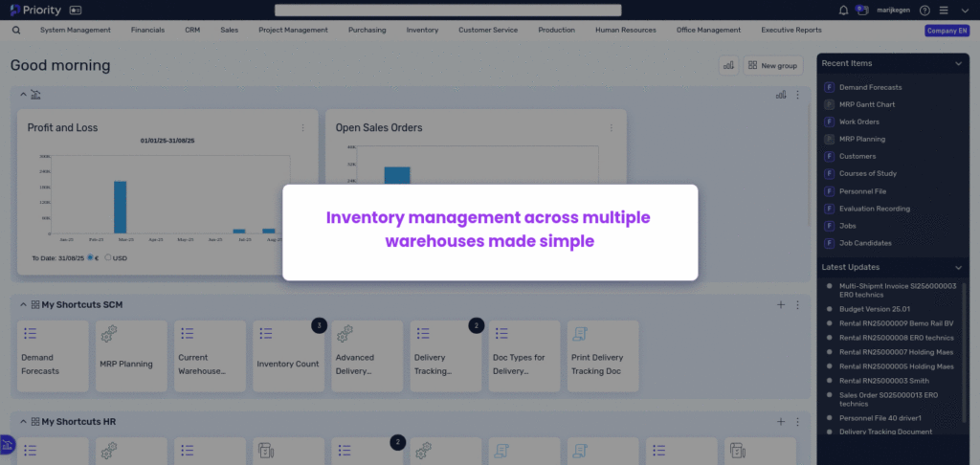Click the marijkegen username
Screen dimensions: 980x465
pyautogui.click(x=893, y=10)
